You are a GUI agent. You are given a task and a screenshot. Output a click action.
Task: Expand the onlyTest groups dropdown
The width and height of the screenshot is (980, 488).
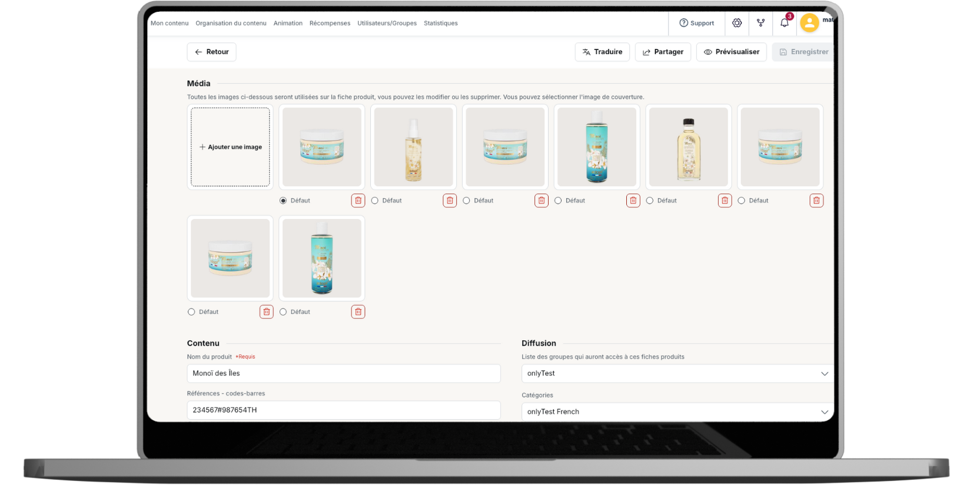tap(677, 374)
